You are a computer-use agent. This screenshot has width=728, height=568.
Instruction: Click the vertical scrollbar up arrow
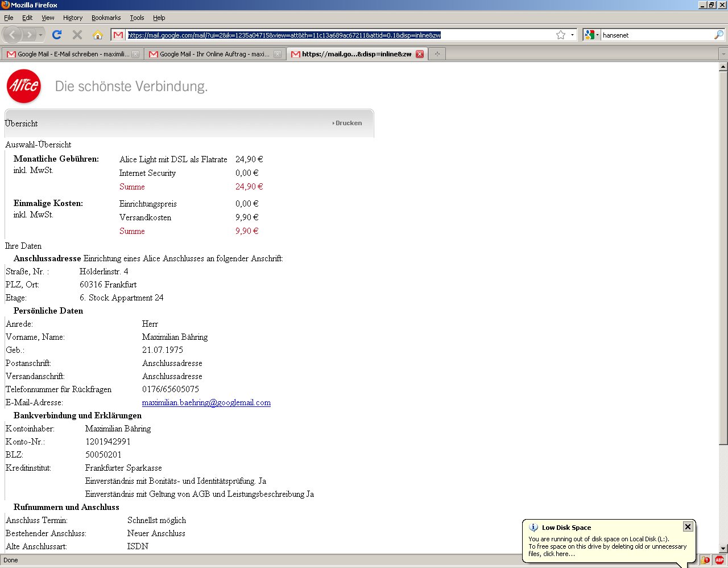[x=723, y=66]
